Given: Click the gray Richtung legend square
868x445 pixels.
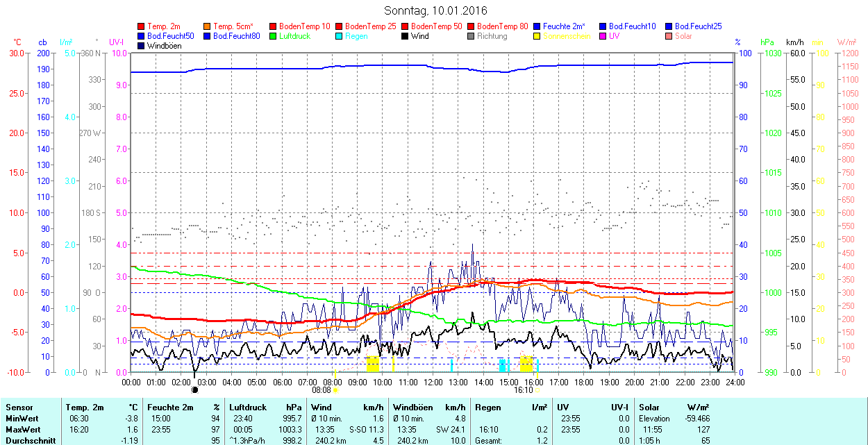Looking at the screenshot, I should [471, 36].
